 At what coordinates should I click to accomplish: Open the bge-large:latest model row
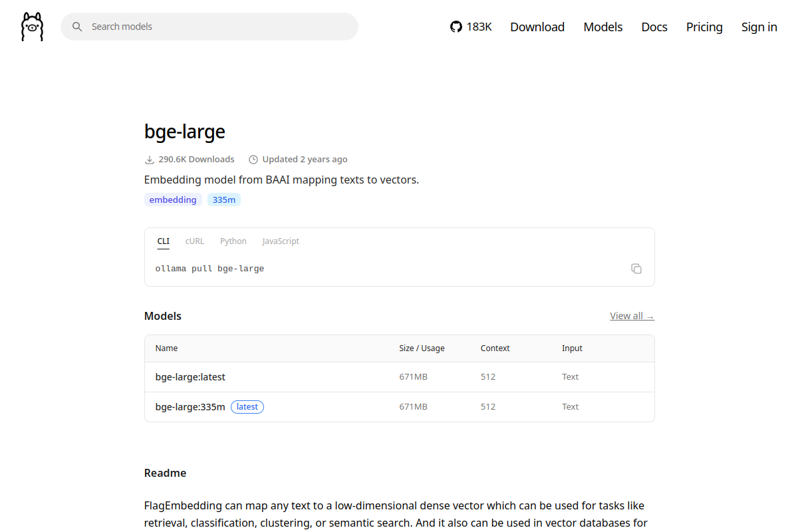[400, 377]
